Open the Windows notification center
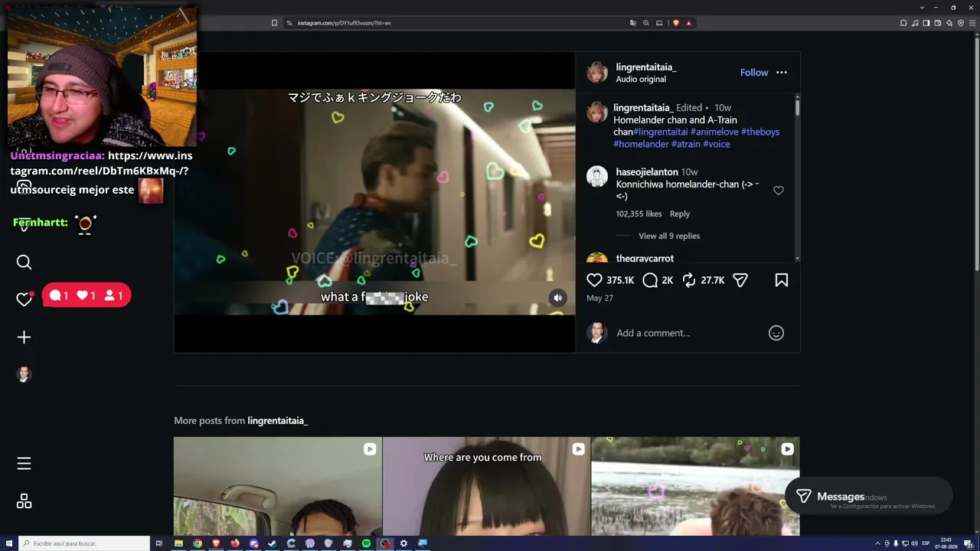The height and width of the screenshot is (551, 980). (x=969, y=543)
